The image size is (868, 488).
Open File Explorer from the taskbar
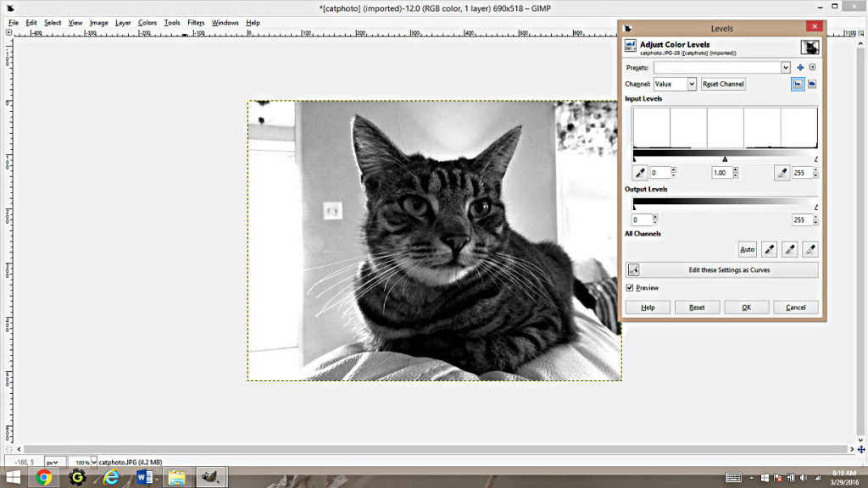pos(176,477)
